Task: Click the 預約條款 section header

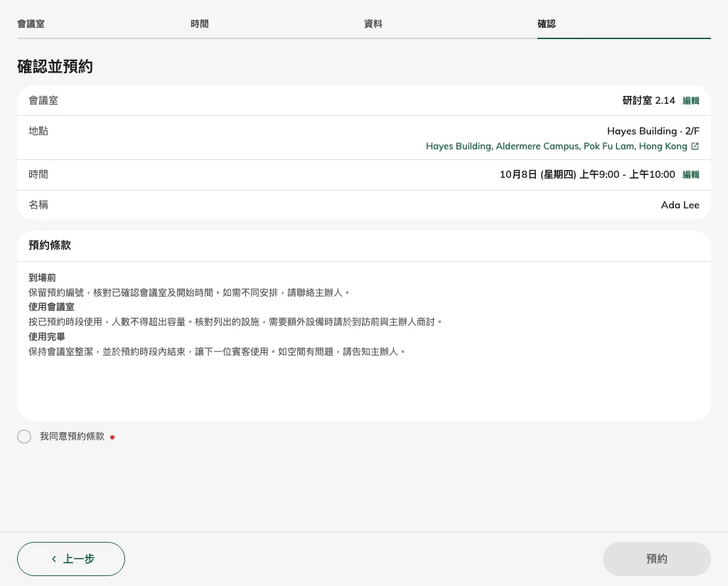Action: [50, 245]
